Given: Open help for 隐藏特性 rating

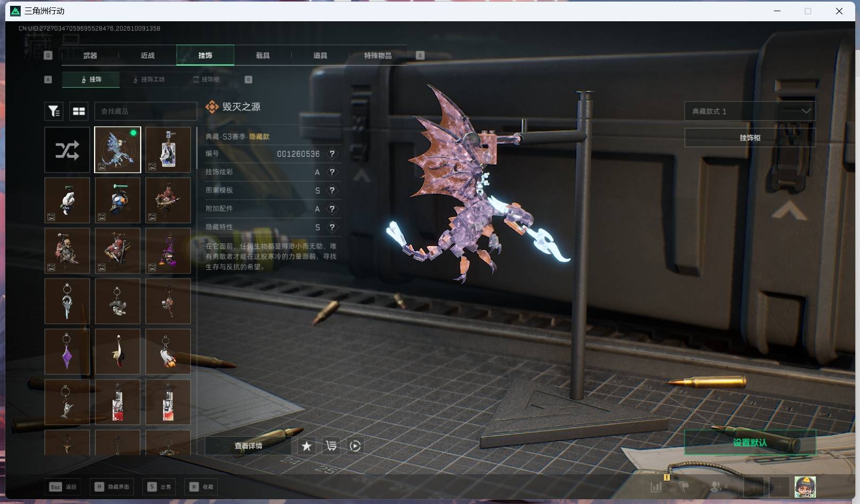Looking at the screenshot, I should pos(332,227).
